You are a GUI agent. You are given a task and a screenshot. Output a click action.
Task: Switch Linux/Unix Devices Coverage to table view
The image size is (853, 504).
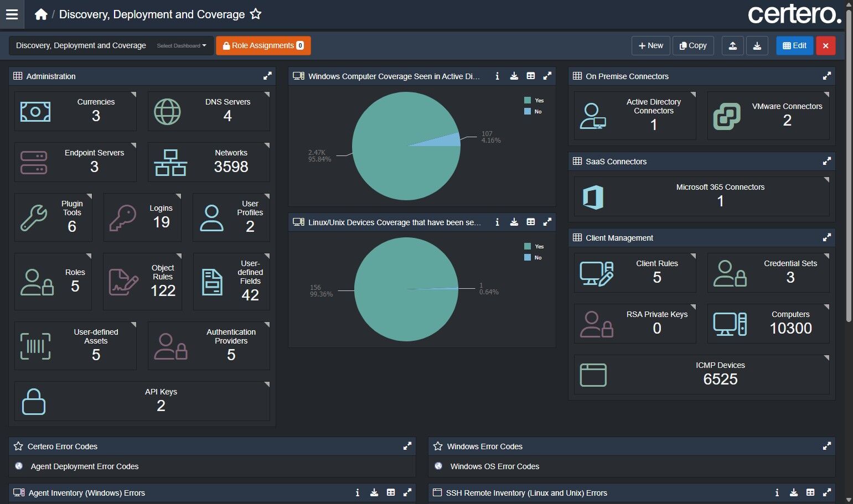click(530, 222)
